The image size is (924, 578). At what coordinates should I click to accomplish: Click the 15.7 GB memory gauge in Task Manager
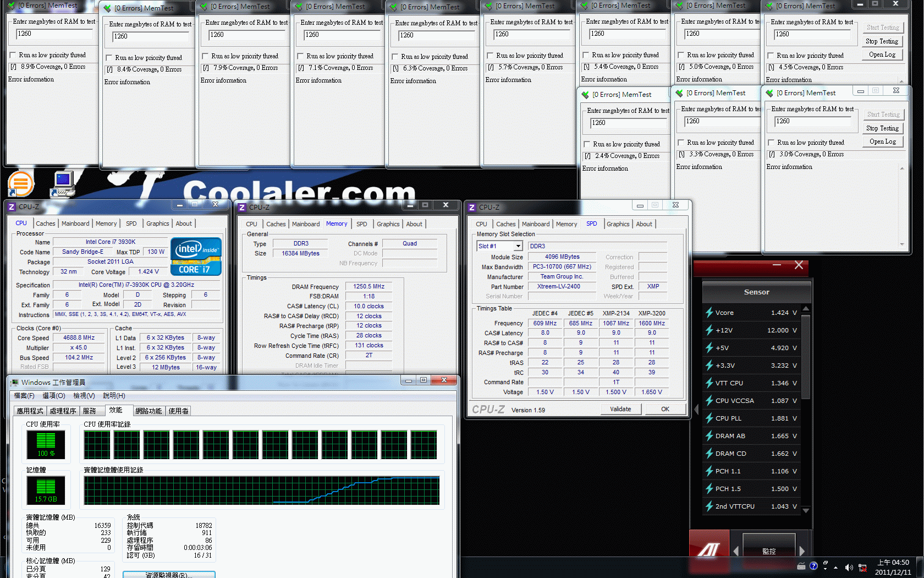(46, 490)
